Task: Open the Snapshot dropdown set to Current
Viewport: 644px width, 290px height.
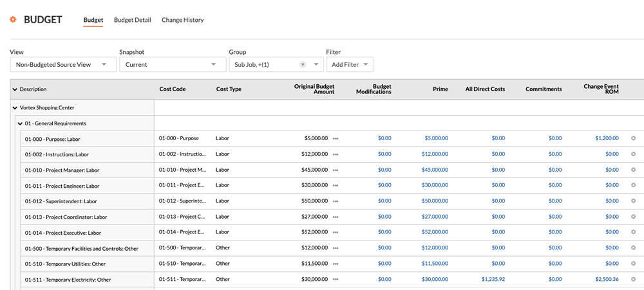Action: click(x=173, y=64)
